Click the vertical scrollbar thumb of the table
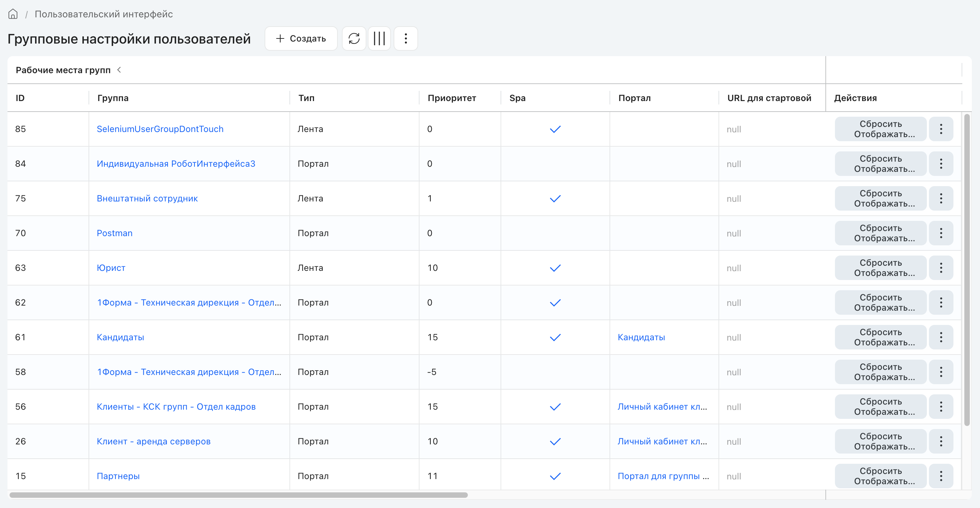This screenshot has width=980, height=508. pyautogui.click(x=967, y=270)
